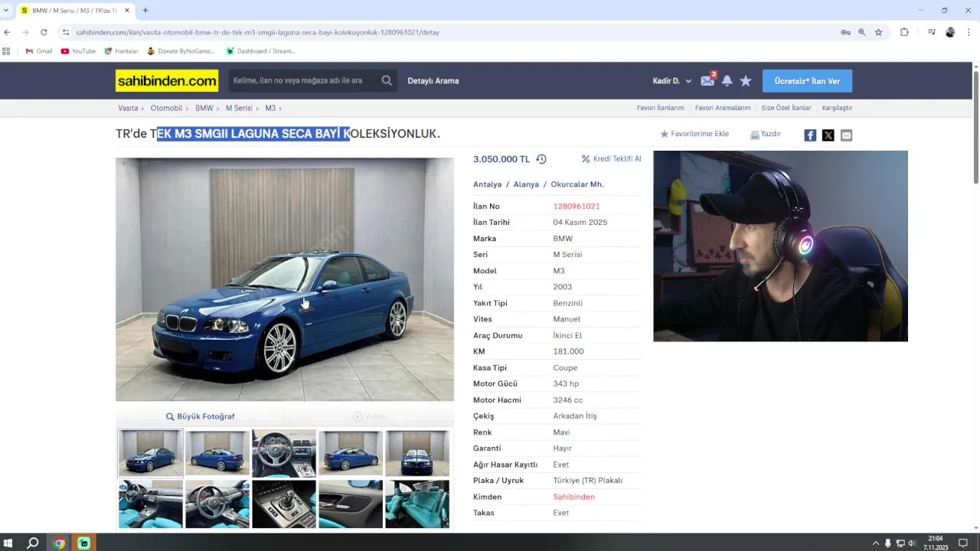Viewport: 980px width, 551px height.
Task: Open the Gmail bookmark
Action: pyautogui.click(x=39, y=51)
